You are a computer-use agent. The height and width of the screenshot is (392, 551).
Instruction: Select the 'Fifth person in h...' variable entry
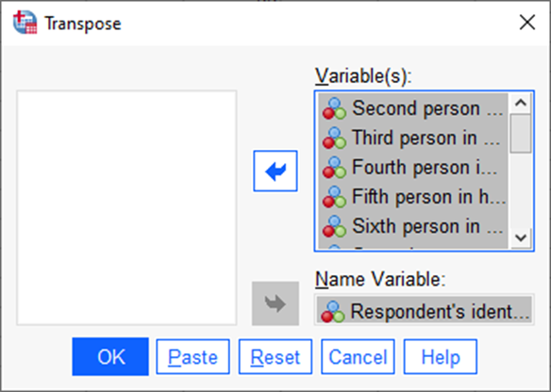click(413, 197)
